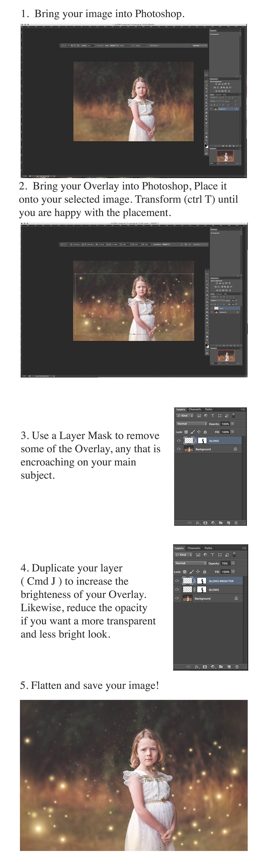The height and width of the screenshot is (868, 265).
Task: Open Normal blend mode dropdown in step 3 panel
Action: coord(191,424)
